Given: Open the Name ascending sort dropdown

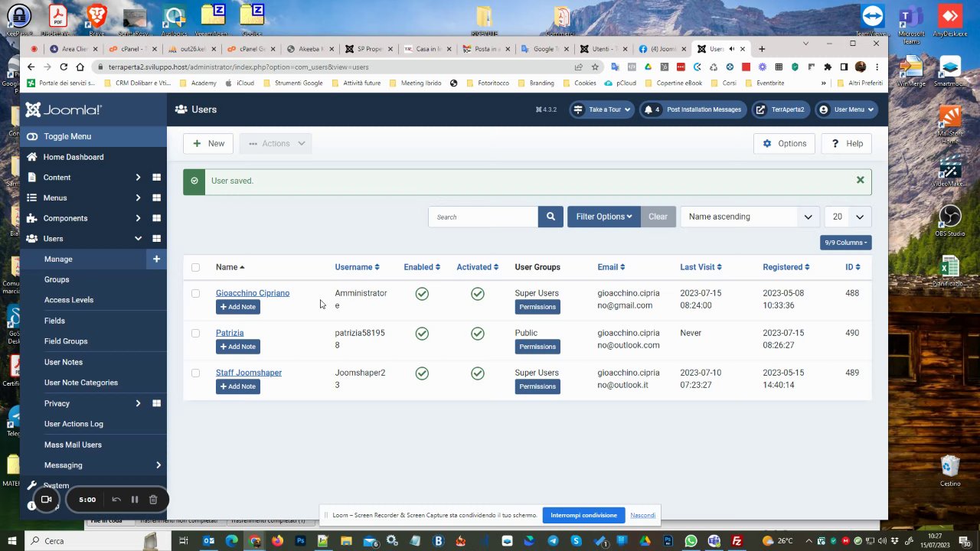Looking at the screenshot, I should [x=750, y=217].
